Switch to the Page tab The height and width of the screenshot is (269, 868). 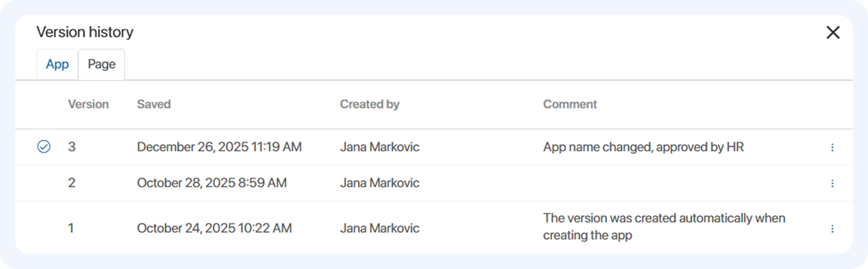point(102,64)
